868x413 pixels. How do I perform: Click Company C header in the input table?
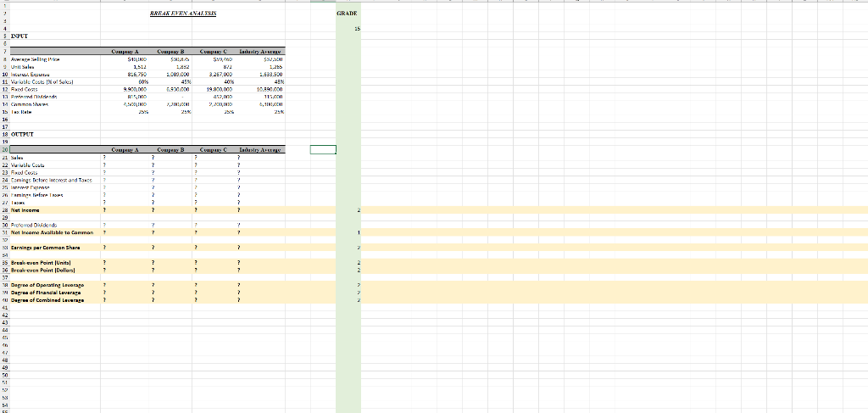(214, 51)
